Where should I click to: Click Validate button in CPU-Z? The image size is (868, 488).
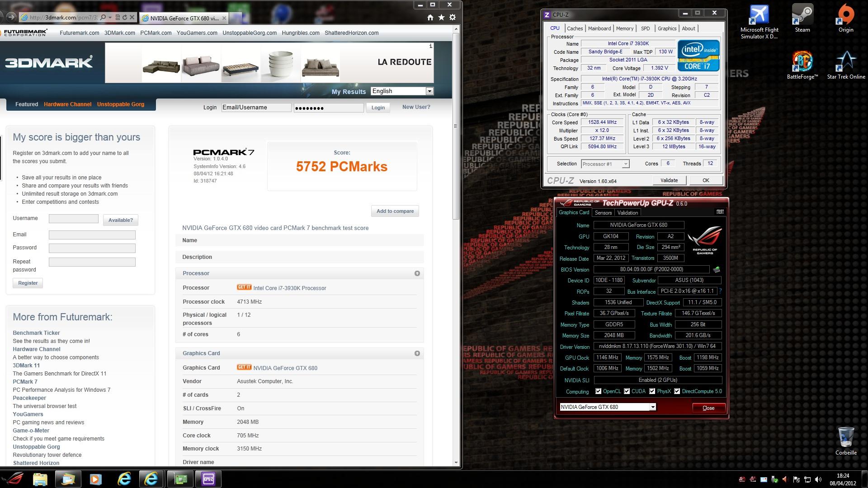click(x=669, y=180)
